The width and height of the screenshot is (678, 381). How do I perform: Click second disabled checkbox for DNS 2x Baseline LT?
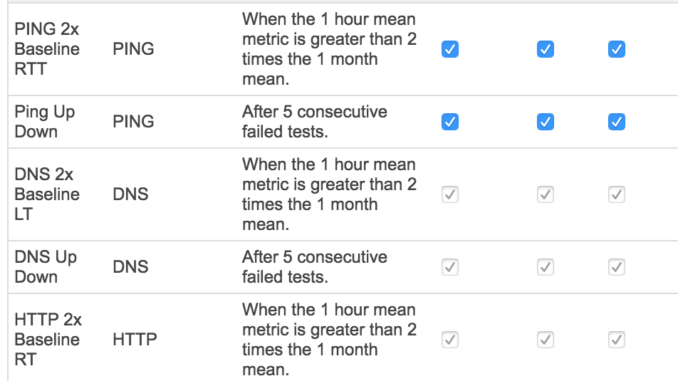click(x=545, y=194)
